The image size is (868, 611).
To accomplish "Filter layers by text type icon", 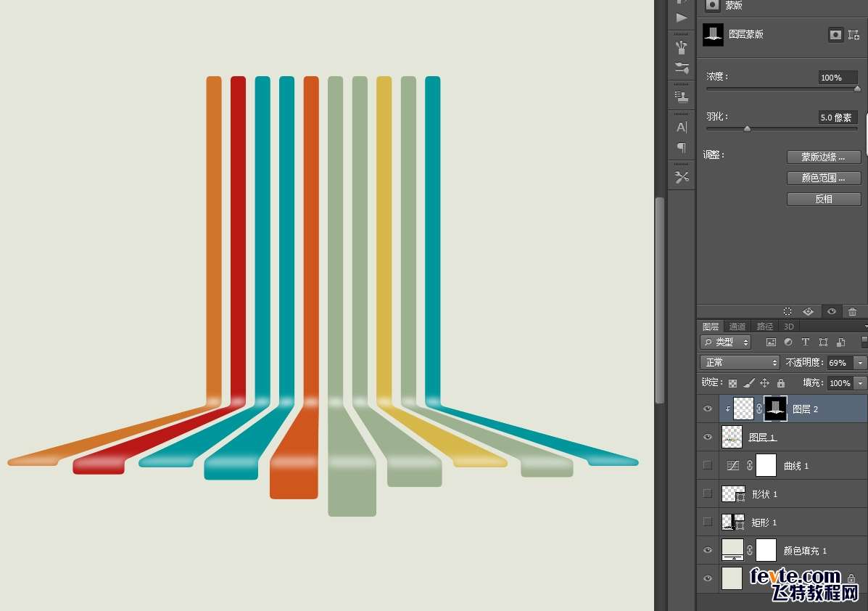I will pyautogui.click(x=806, y=343).
